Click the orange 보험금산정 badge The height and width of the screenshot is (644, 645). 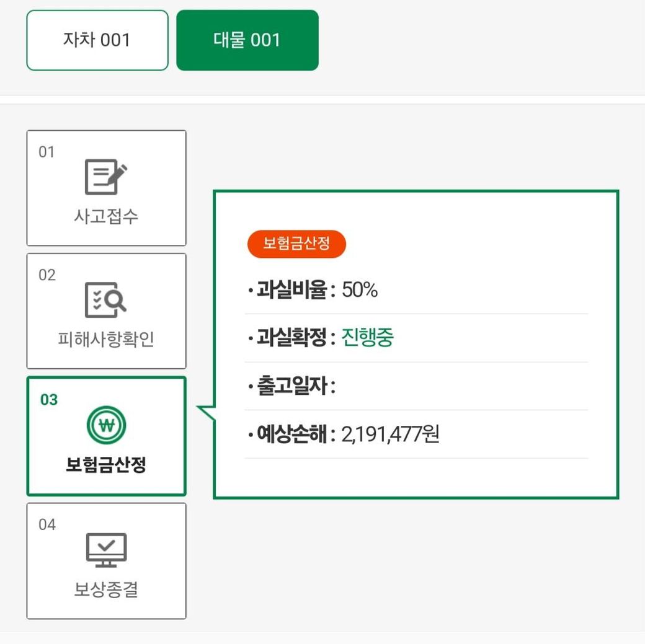(296, 244)
